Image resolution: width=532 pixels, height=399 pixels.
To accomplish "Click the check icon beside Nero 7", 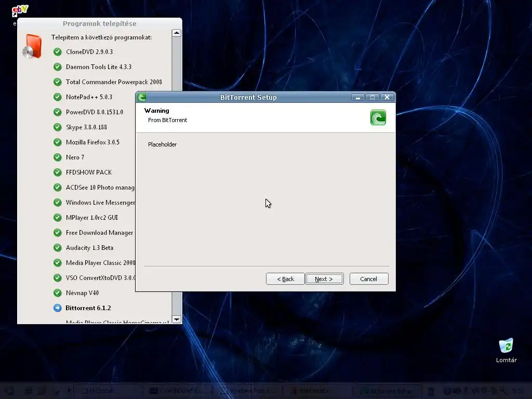I will pos(58,157).
